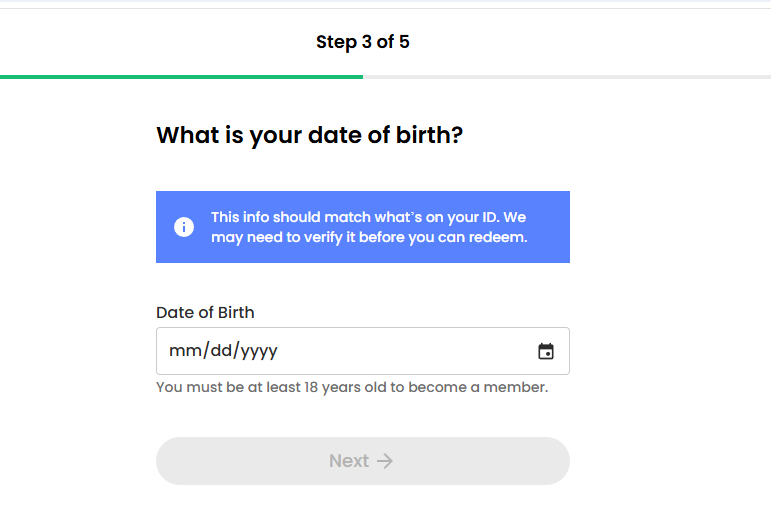This screenshot has height=525, width=771.
Task: Click blank right edge of blue banner
Action: pos(552,227)
